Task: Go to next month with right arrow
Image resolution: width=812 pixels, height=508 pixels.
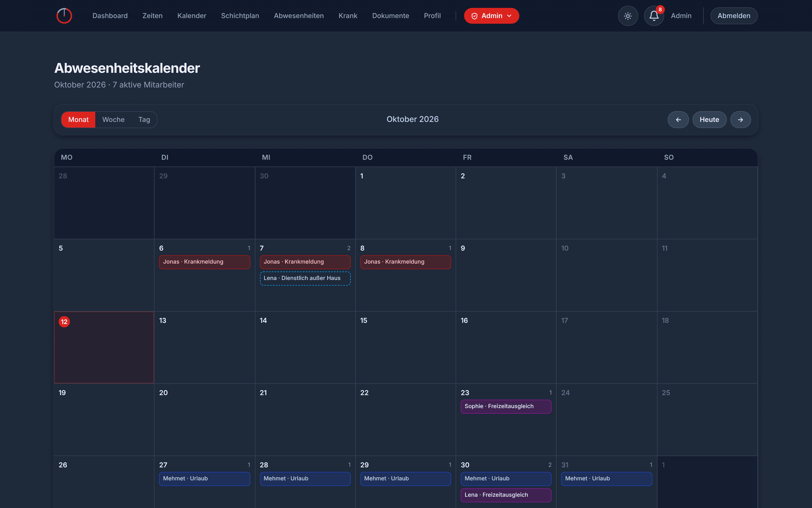Action: (741, 120)
